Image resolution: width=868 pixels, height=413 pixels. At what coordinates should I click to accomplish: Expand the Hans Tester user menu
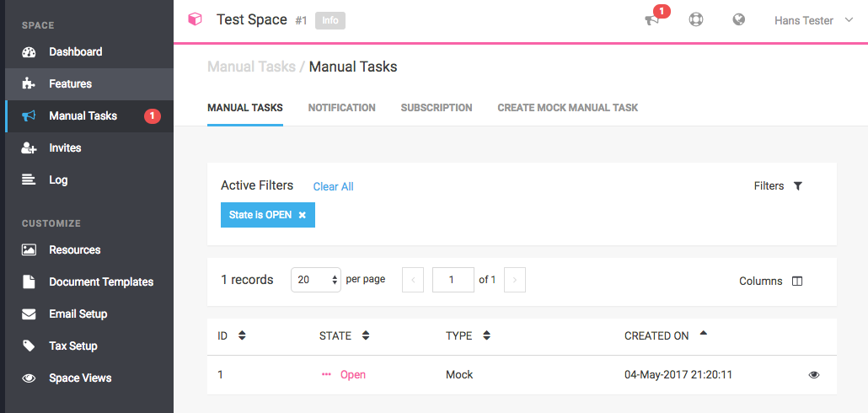tap(813, 20)
